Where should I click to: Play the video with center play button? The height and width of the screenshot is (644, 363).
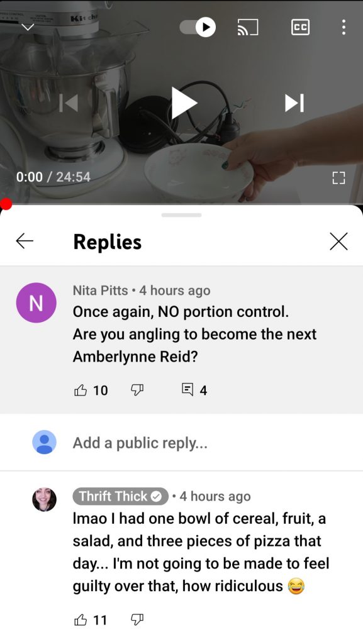184,103
